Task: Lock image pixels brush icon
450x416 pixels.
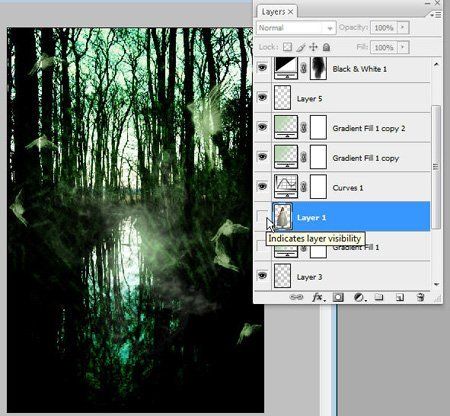Action: 301,47
